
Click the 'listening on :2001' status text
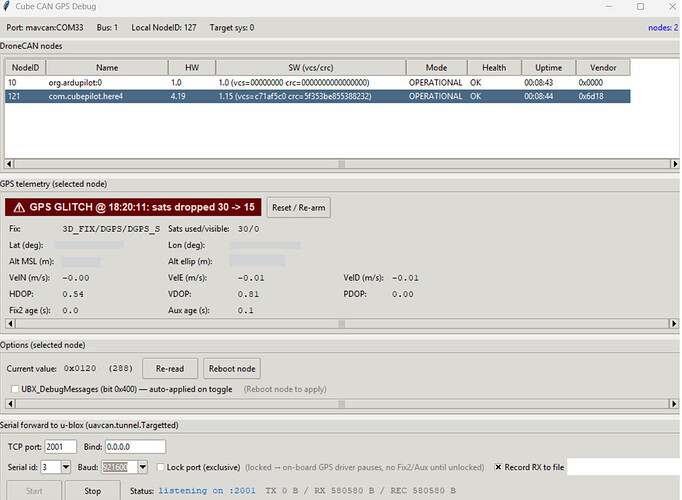(x=207, y=491)
